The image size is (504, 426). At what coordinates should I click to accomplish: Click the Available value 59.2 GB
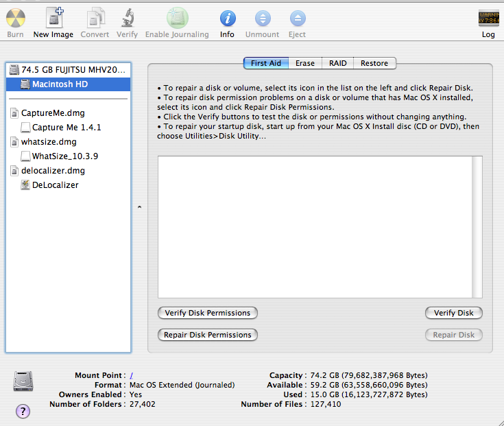click(x=369, y=385)
